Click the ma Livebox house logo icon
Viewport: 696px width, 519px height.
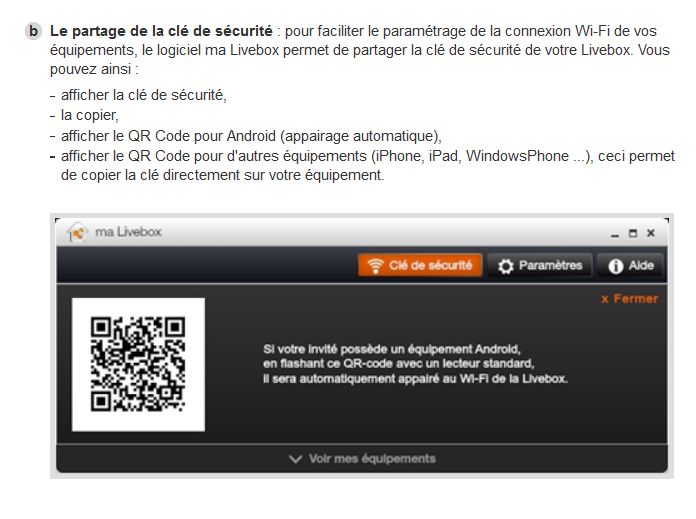pyautogui.click(x=77, y=232)
